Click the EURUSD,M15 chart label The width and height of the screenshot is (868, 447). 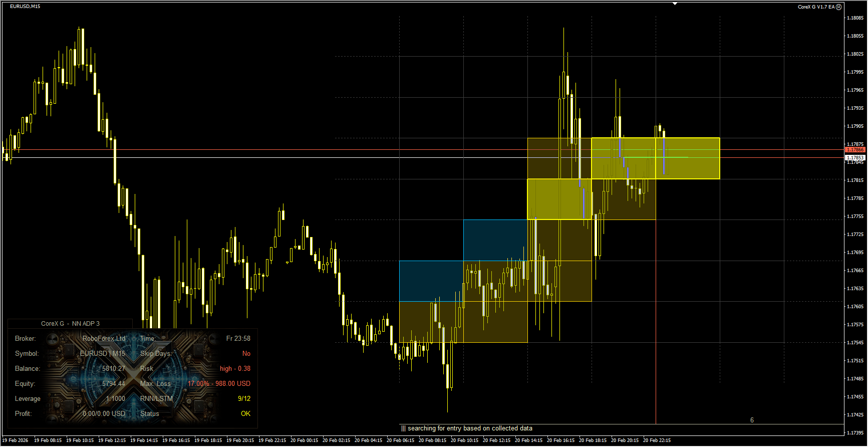tap(25, 7)
